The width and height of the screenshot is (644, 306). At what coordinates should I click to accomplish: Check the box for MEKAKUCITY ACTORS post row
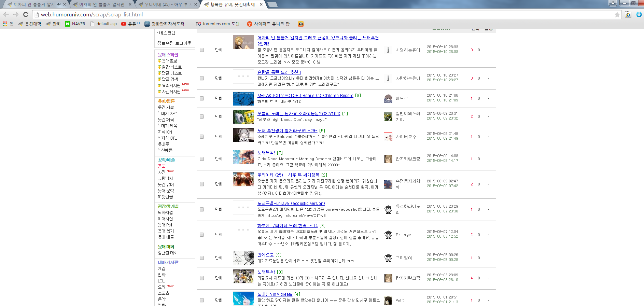[x=202, y=98]
